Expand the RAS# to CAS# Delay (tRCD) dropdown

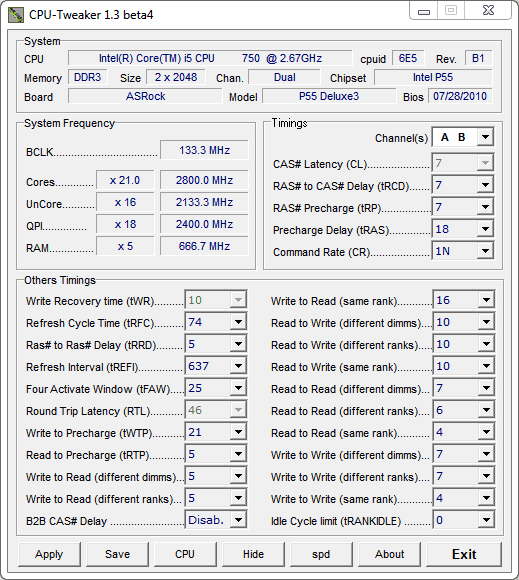(463, 185)
